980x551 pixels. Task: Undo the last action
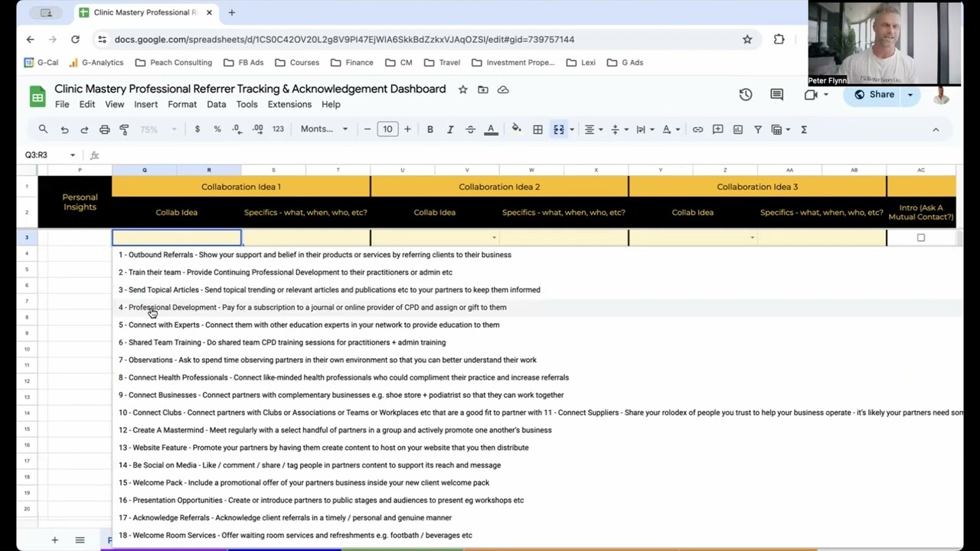64,129
